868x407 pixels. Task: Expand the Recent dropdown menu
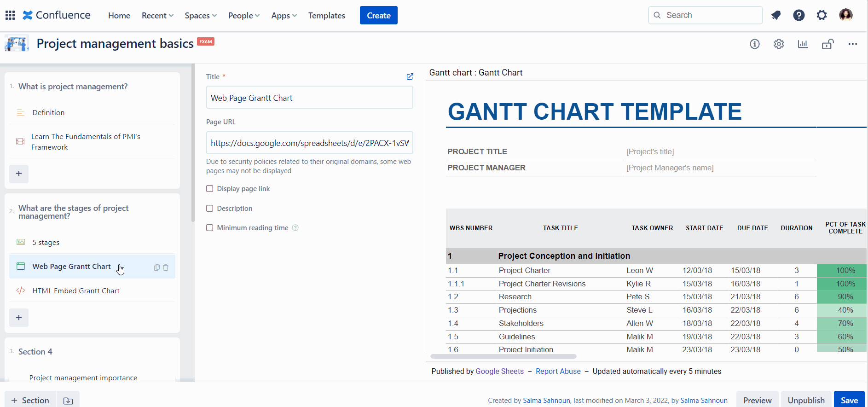coord(157,16)
